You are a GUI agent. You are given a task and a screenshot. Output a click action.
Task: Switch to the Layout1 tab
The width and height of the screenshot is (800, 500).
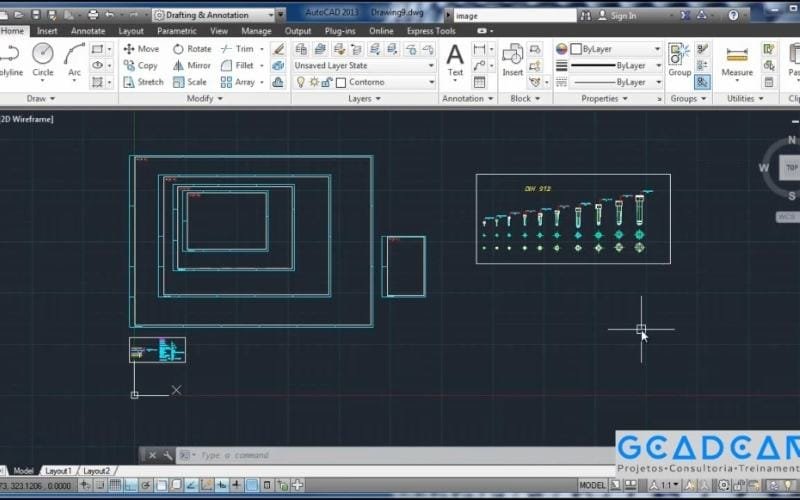click(x=58, y=471)
